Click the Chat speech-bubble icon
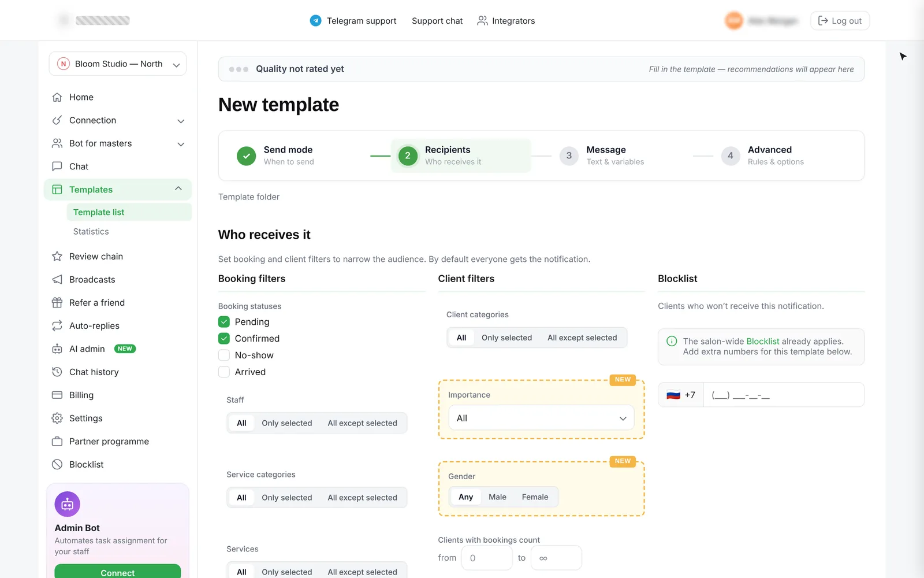924x578 pixels. point(57,166)
